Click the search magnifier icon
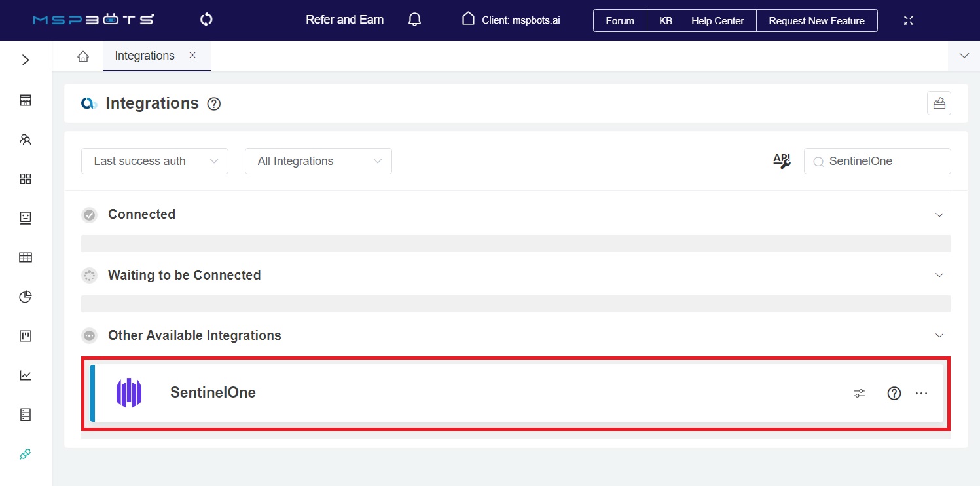 click(x=818, y=162)
